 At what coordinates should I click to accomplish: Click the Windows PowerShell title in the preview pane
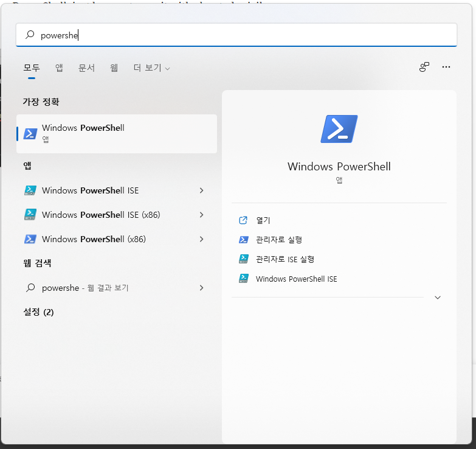click(339, 167)
